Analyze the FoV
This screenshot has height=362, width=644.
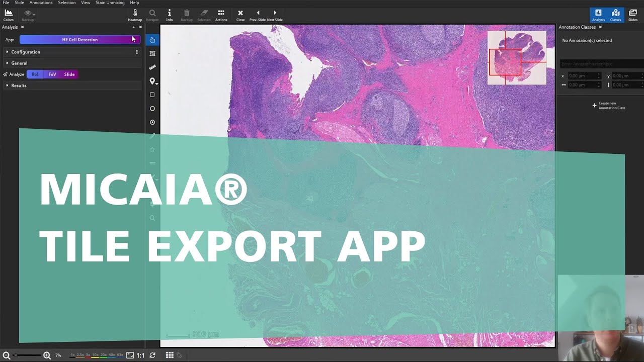52,74
